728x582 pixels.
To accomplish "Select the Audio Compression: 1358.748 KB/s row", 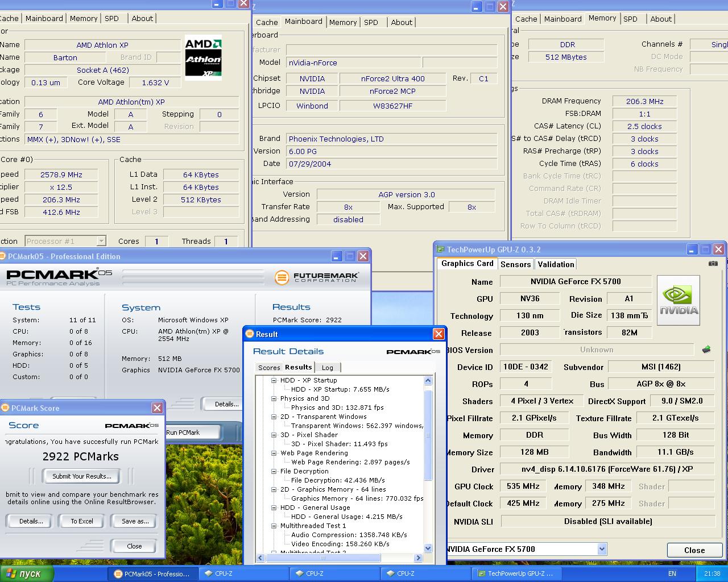I will click(x=349, y=535).
